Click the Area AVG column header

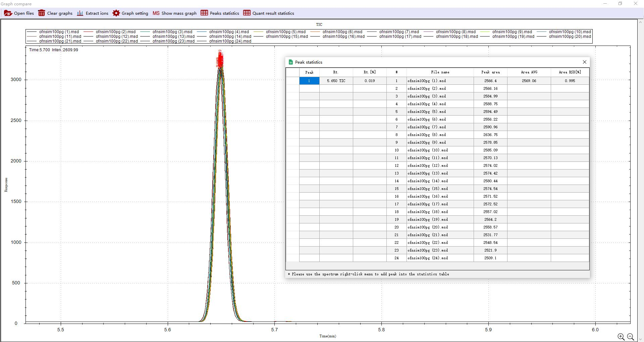pyautogui.click(x=529, y=72)
